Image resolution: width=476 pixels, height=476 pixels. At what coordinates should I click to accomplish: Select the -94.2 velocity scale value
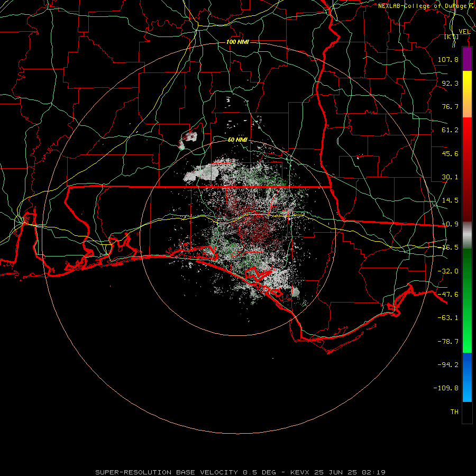448,365
